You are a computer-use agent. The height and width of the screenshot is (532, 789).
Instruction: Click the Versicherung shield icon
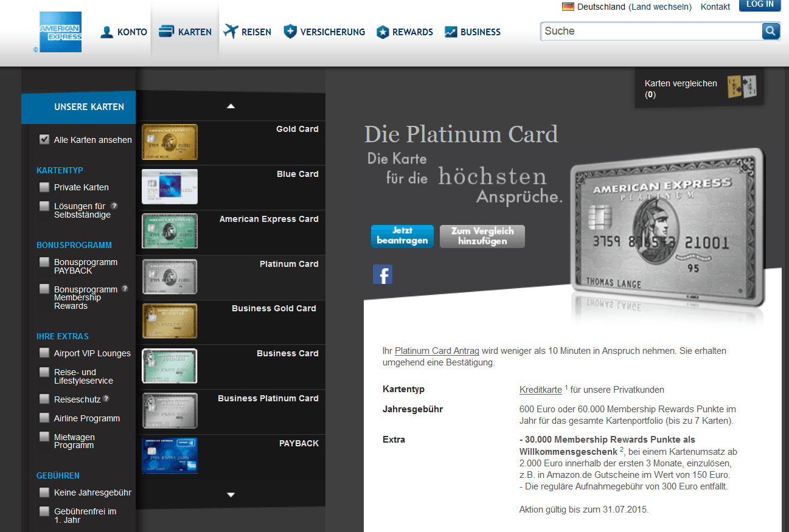coord(290,32)
